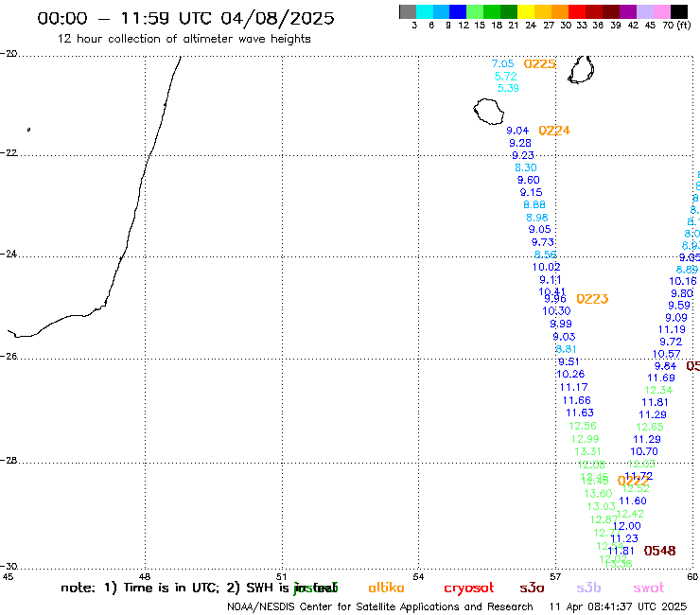Click the wave height value 10.26
This screenshot has height=615, width=700.
[x=570, y=374]
